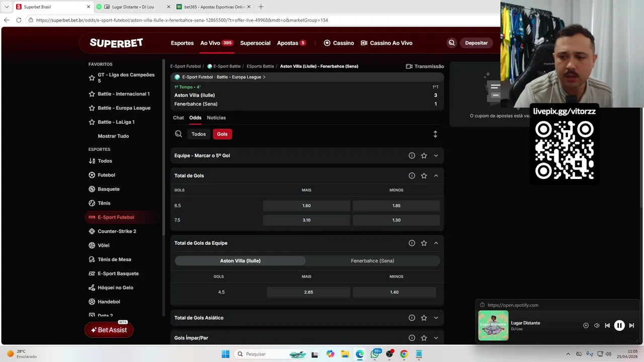644x362 pixels.
Task: Select Gols market filter
Action: point(222,134)
